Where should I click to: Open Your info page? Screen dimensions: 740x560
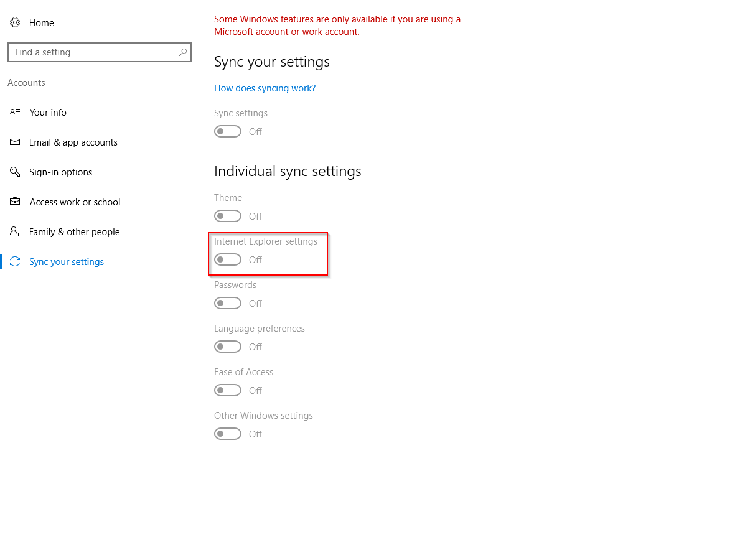click(x=48, y=112)
